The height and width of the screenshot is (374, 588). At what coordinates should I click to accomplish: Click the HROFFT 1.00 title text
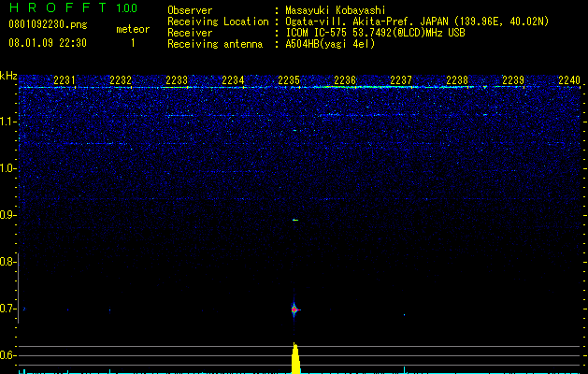73,7
